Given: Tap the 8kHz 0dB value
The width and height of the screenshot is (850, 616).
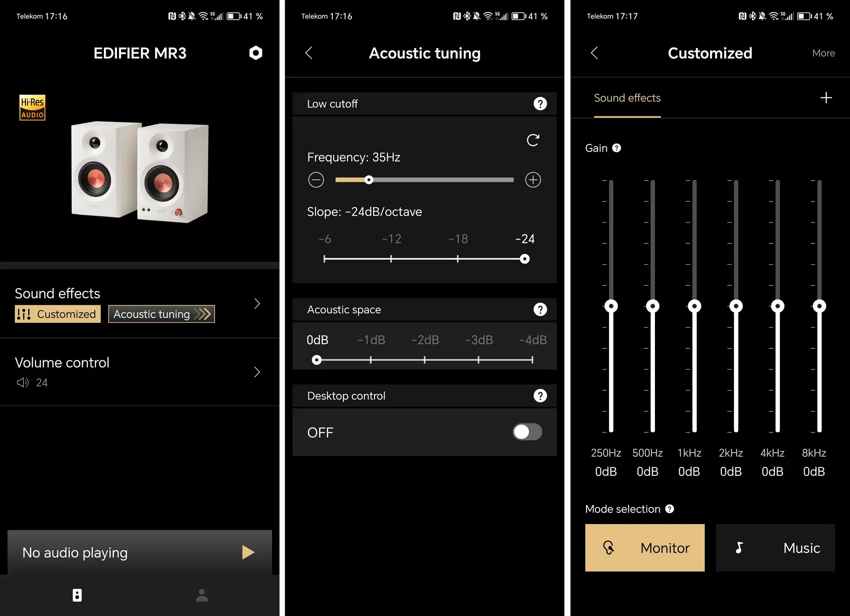Looking at the screenshot, I should (x=814, y=472).
